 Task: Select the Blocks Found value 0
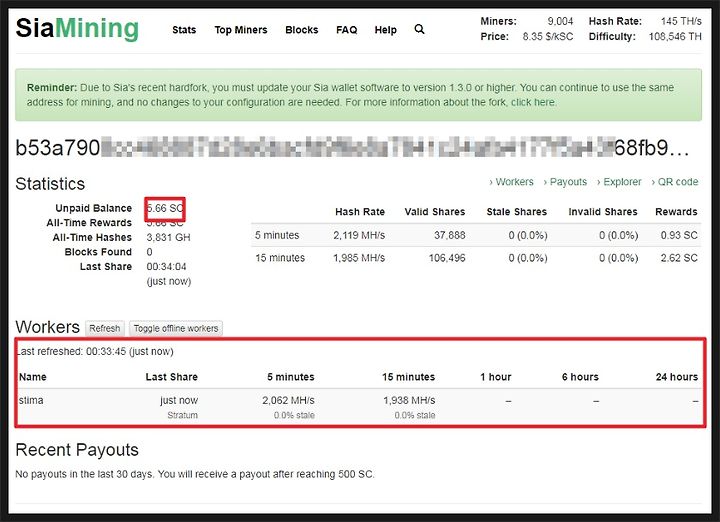149,252
